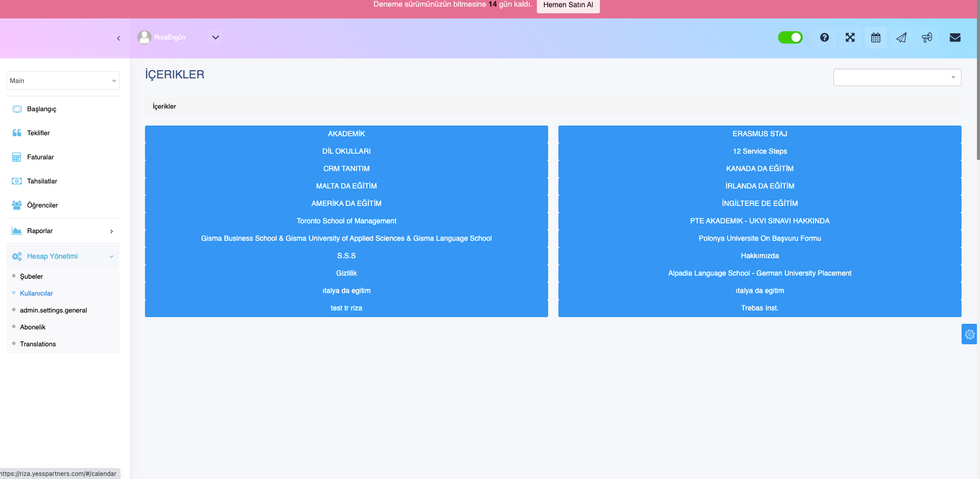Image resolution: width=980 pixels, height=479 pixels.
Task: Open Teklifler in the sidebar
Action: click(x=38, y=133)
